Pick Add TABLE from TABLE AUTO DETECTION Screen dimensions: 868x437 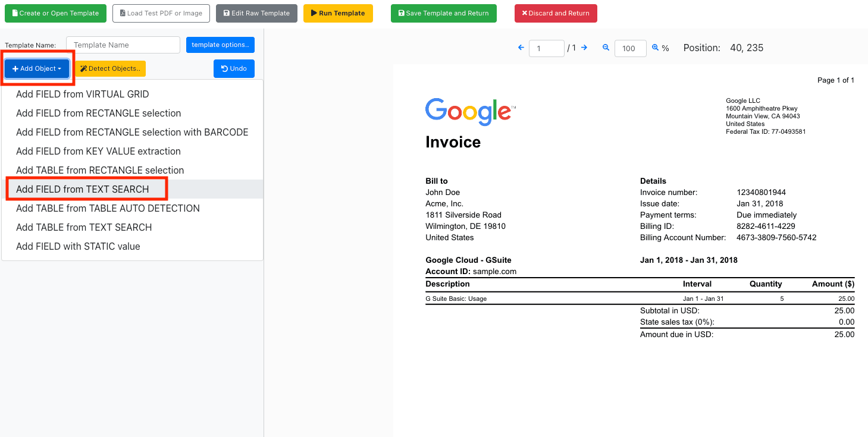tap(108, 208)
